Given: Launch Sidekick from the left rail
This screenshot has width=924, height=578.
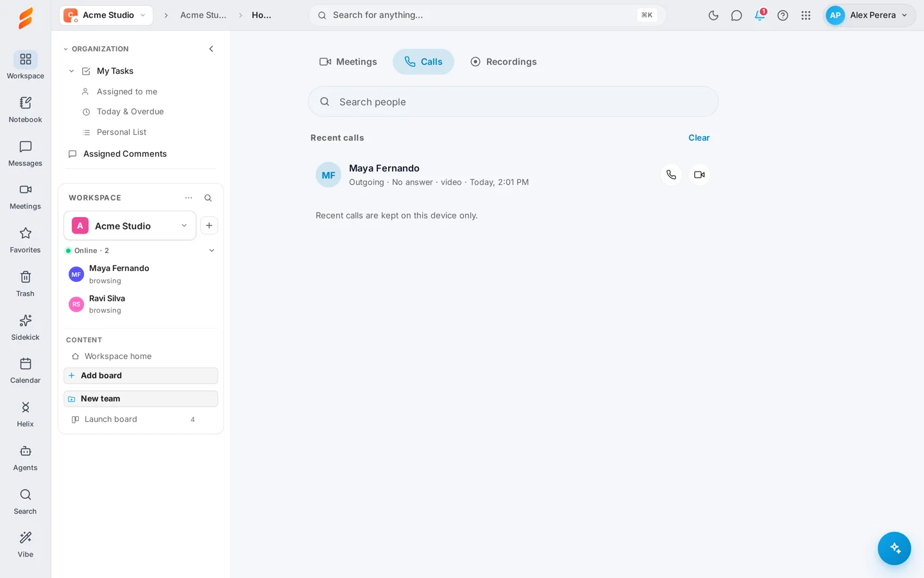Looking at the screenshot, I should point(26,328).
